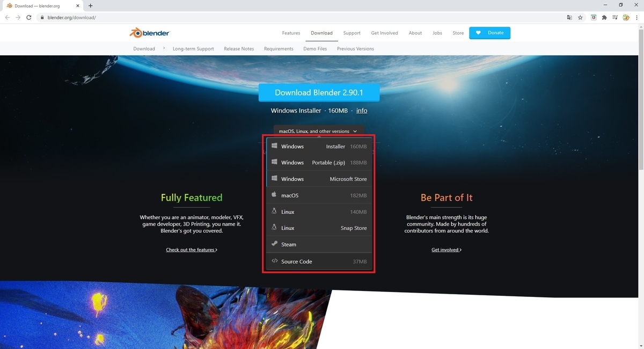Open Get Involved in top navigation

(x=384, y=33)
